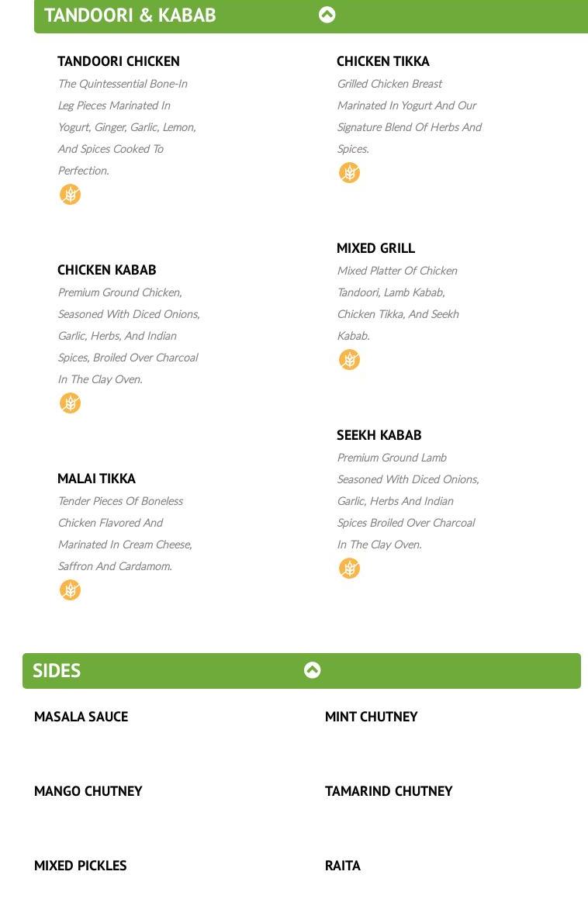Click gluten-free icon under Tandoori Chicken

point(70,195)
